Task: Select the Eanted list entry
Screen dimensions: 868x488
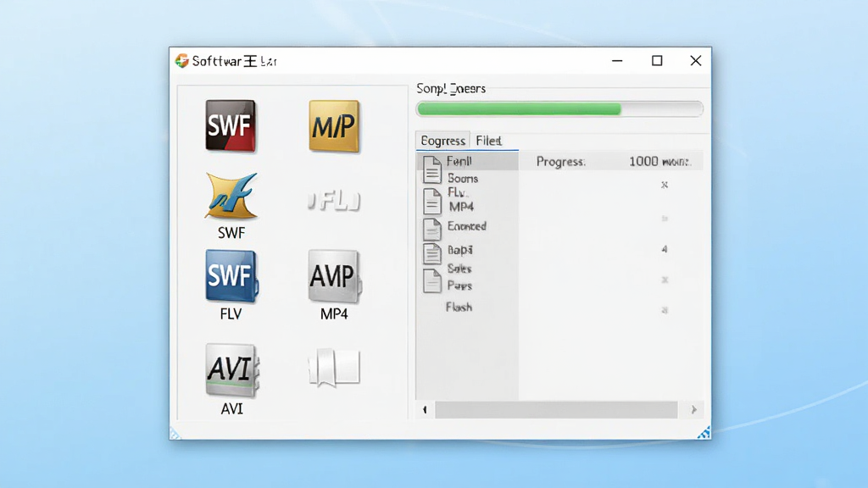Action: click(x=467, y=226)
